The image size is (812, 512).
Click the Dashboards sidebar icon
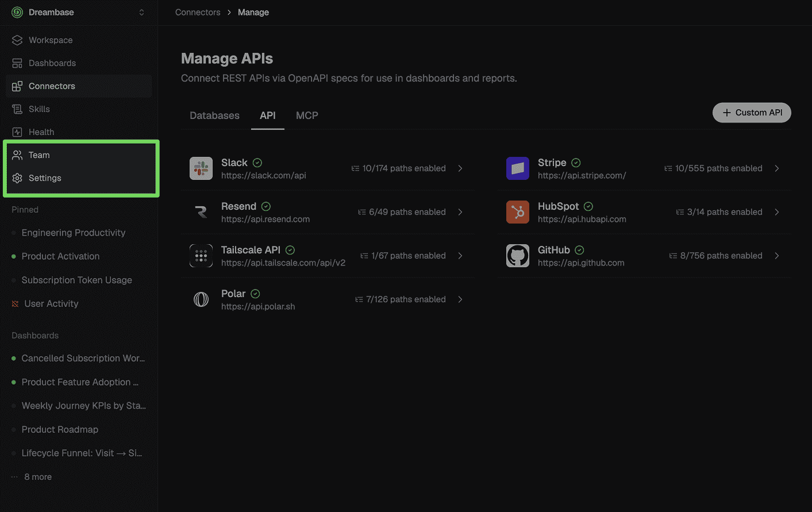pyautogui.click(x=17, y=63)
